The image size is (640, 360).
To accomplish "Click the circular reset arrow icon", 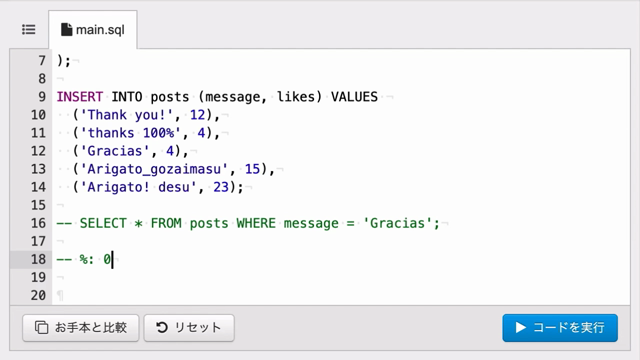I will click(162, 327).
